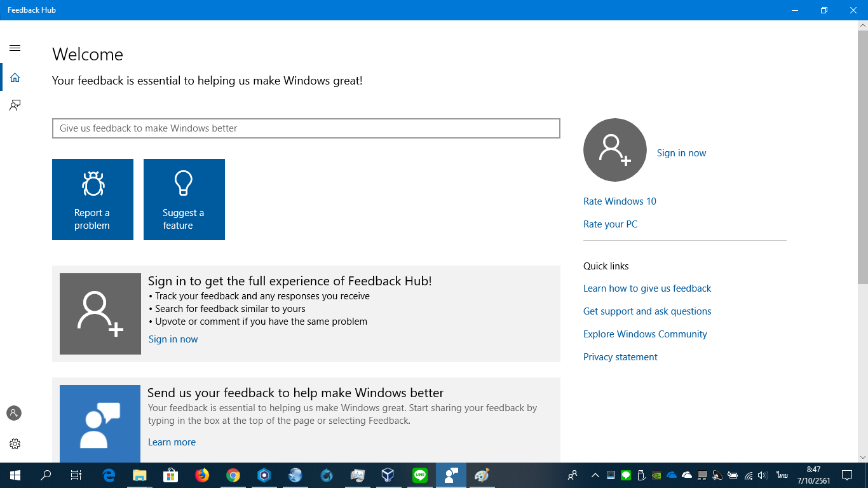The width and height of the screenshot is (868, 488).
Task: Open account icon at sidebar bottom
Action: coord(14,413)
